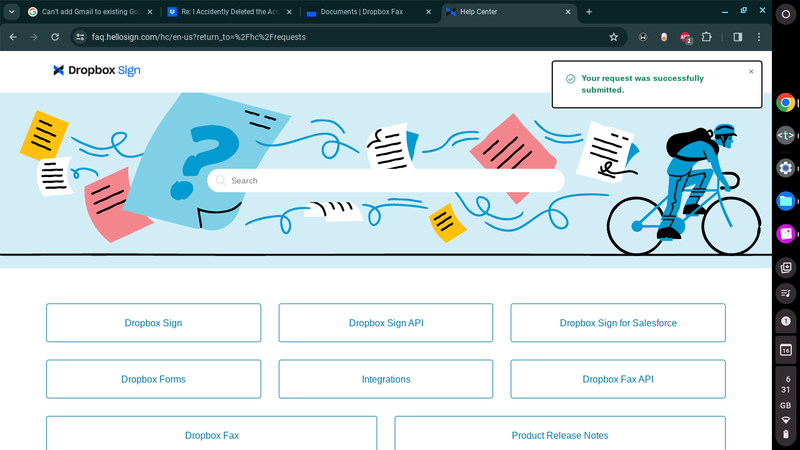This screenshot has width=800, height=450.
Task: Bookmark this page with the star
Action: pos(614,37)
